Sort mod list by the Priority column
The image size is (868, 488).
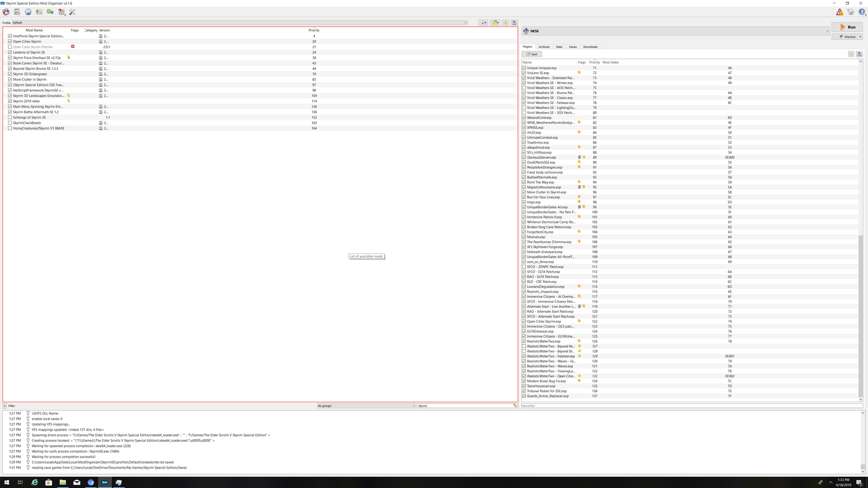[x=314, y=30]
